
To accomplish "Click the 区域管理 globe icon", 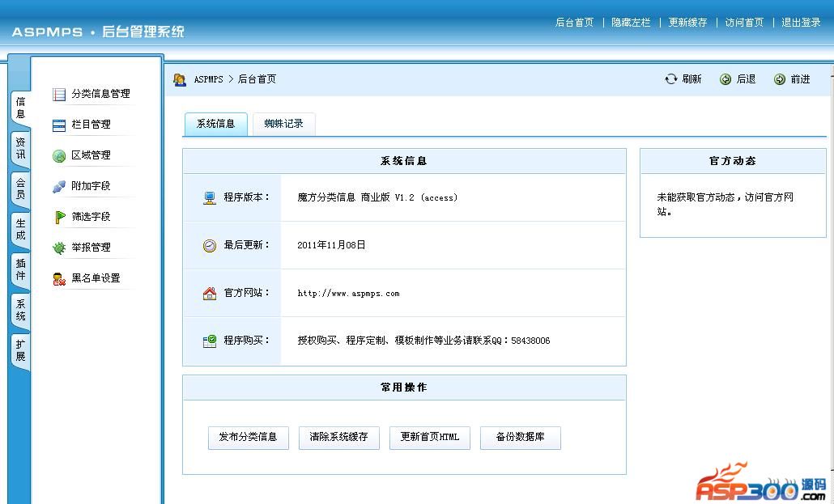I will (59, 156).
